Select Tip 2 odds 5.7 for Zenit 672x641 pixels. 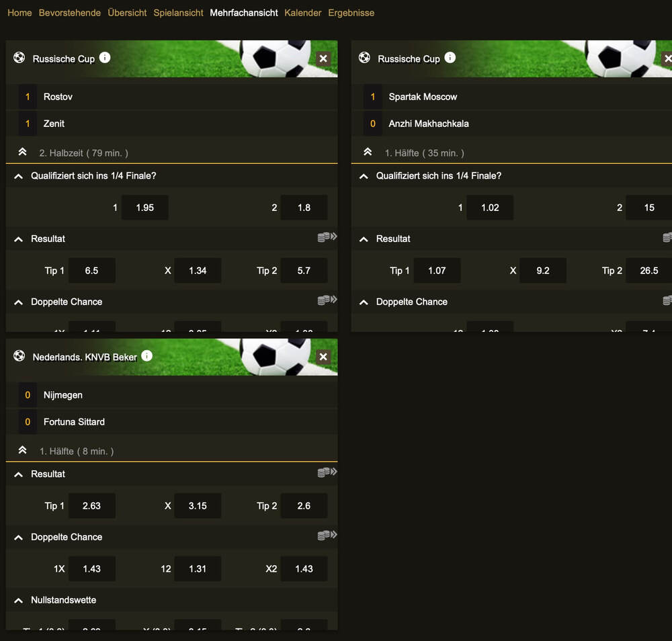(x=304, y=270)
